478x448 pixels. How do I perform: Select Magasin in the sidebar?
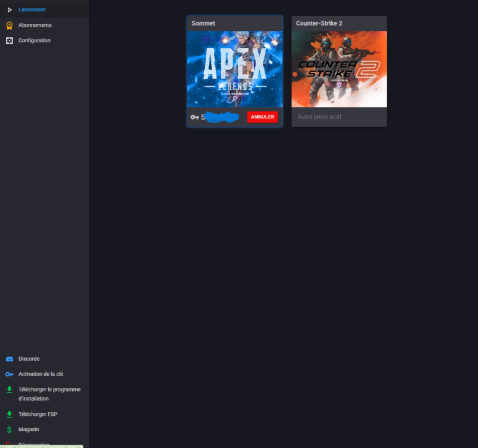(x=29, y=429)
